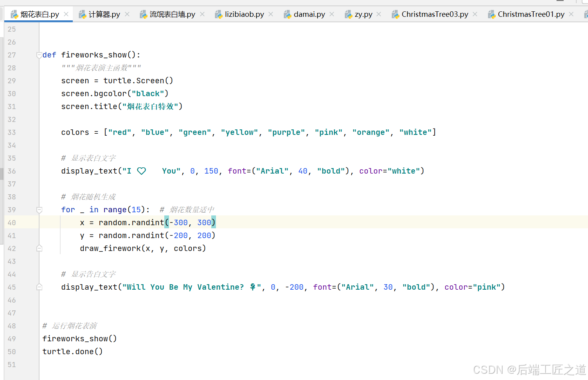Click on 'turtle.Screen()' in line 29
Image resolution: width=588 pixels, height=380 pixels.
coord(138,81)
